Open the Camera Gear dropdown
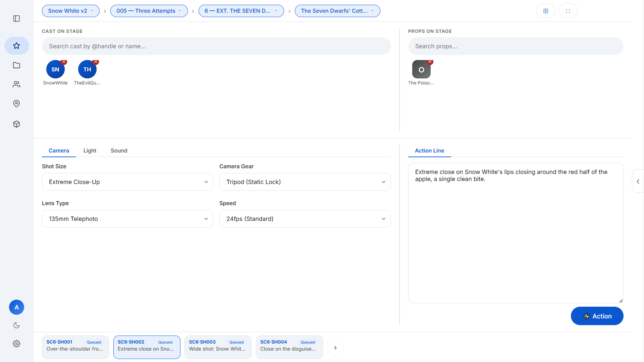This screenshot has height=362, width=644. tap(305, 182)
